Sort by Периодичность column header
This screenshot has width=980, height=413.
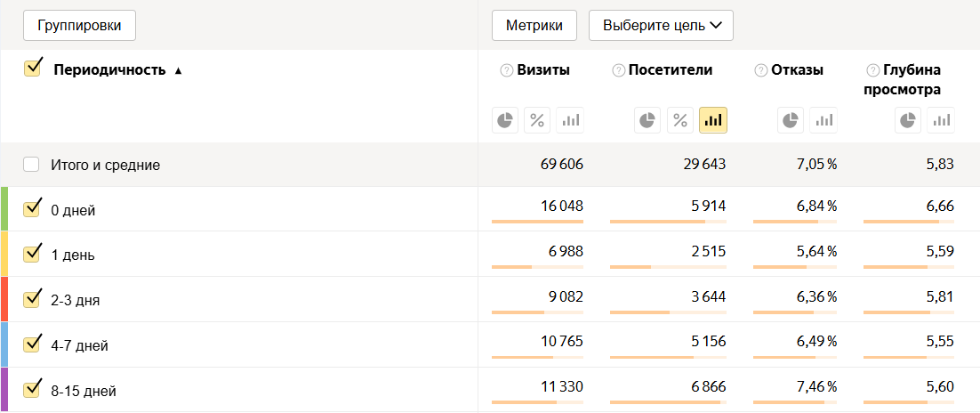109,70
